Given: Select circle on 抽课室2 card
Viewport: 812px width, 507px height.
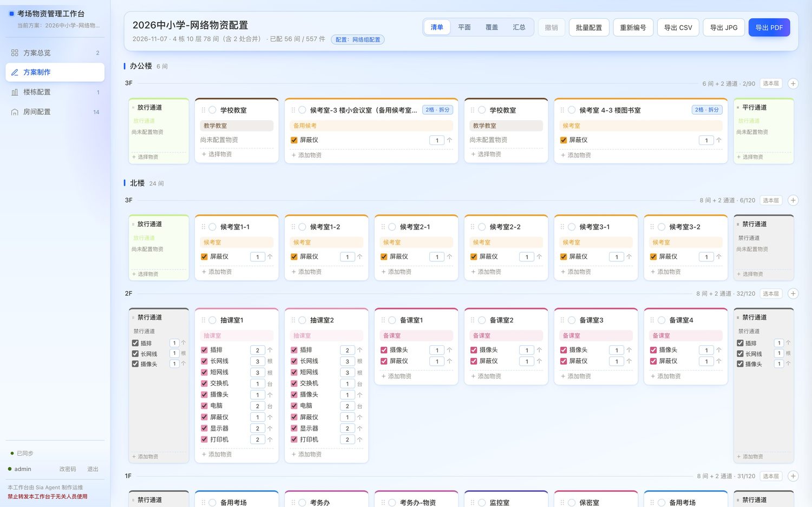Looking at the screenshot, I should (x=302, y=320).
